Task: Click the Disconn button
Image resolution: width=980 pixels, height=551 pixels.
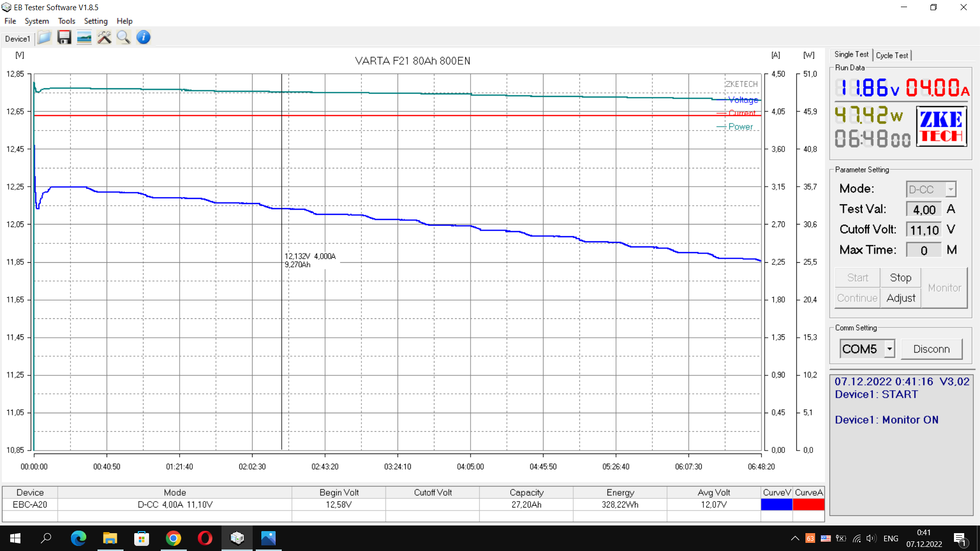Action: [931, 349]
